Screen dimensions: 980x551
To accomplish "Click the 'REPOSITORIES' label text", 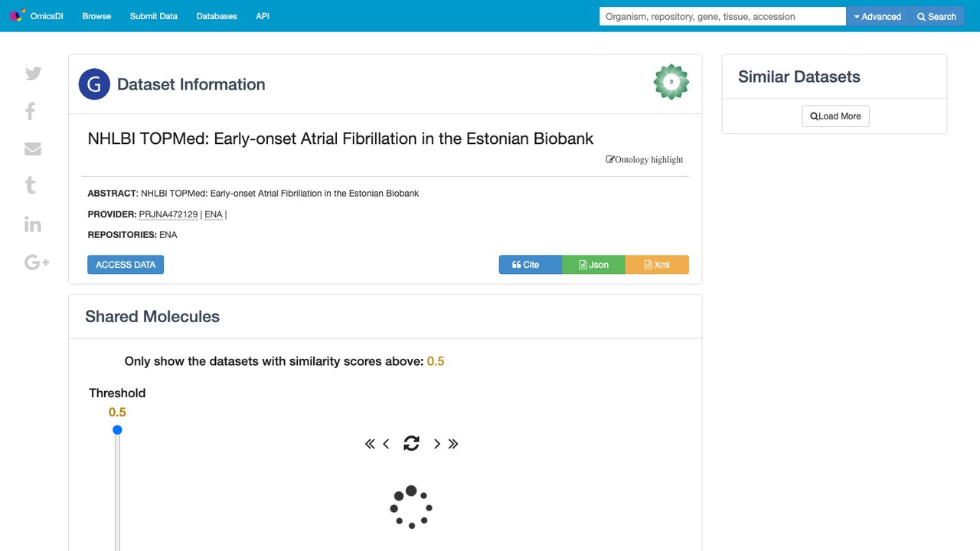I will [121, 235].
